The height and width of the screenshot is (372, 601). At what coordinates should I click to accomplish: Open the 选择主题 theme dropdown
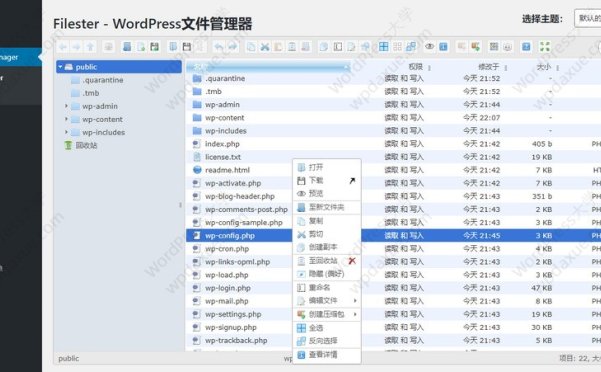click(x=587, y=18)
